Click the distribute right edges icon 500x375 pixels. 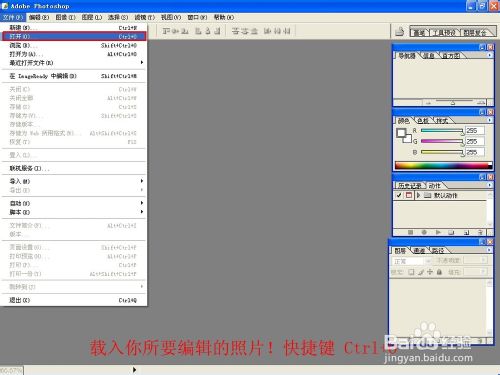tap(287, 31)
